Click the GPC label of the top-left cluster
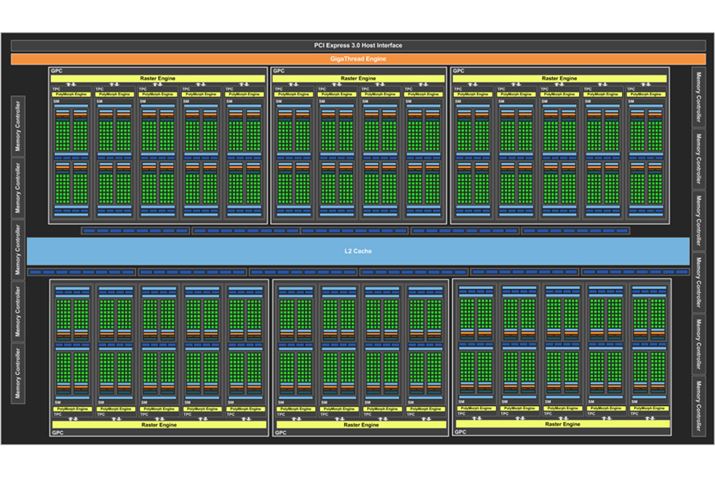The image size is (715, 477). tap(55, 70)
